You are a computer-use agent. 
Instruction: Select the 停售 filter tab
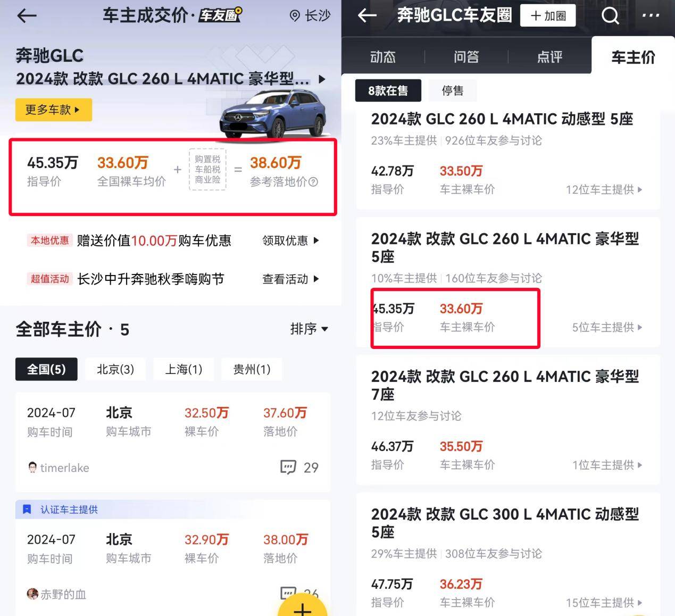click(453, 90)
